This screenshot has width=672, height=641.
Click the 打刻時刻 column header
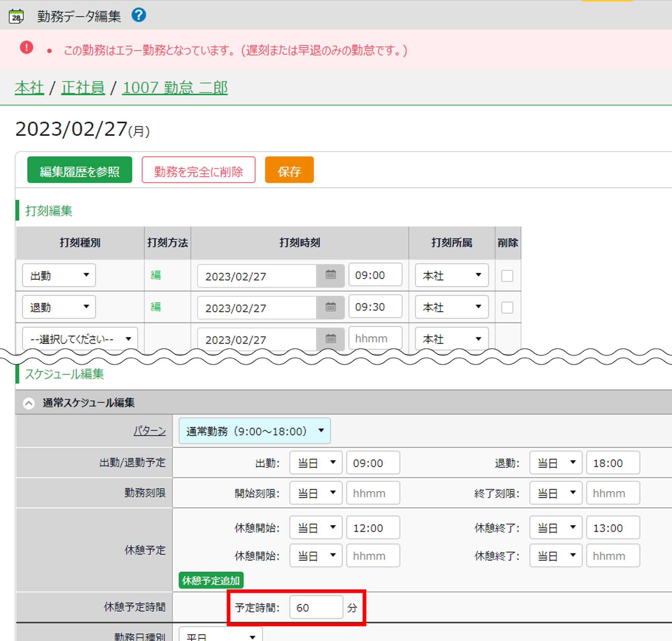coord(300,243)
